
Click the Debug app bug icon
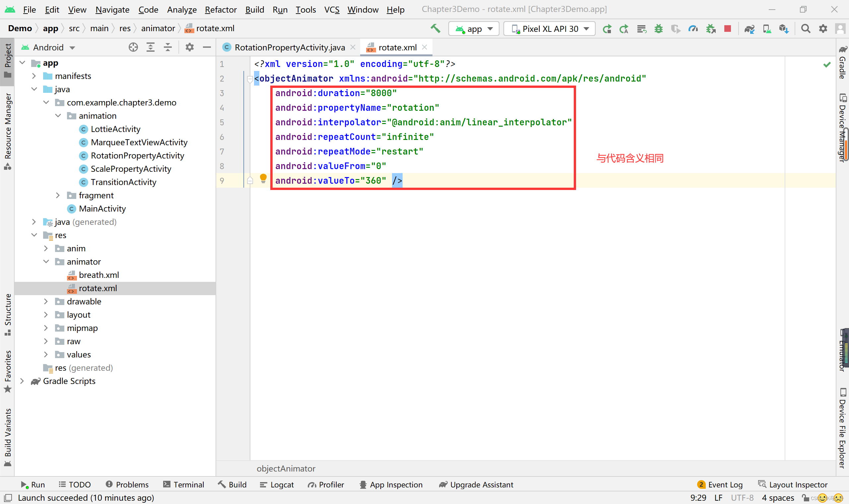pos(659,29)
